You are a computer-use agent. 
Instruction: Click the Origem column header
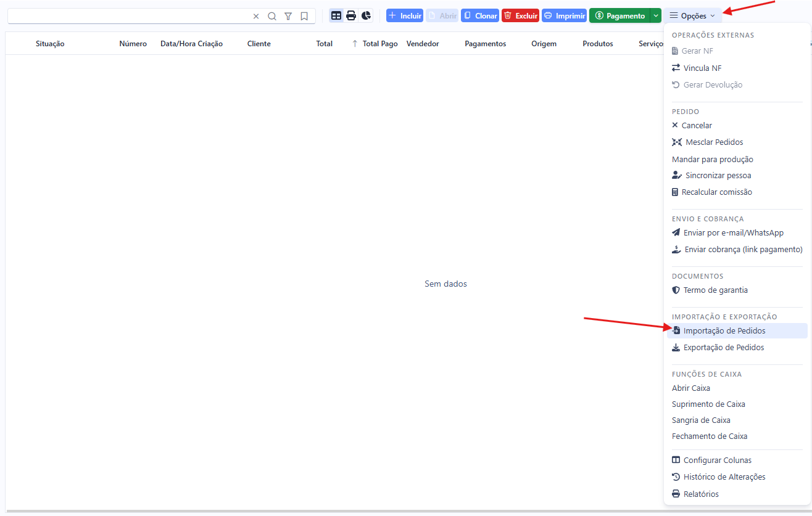coord(544,44)
